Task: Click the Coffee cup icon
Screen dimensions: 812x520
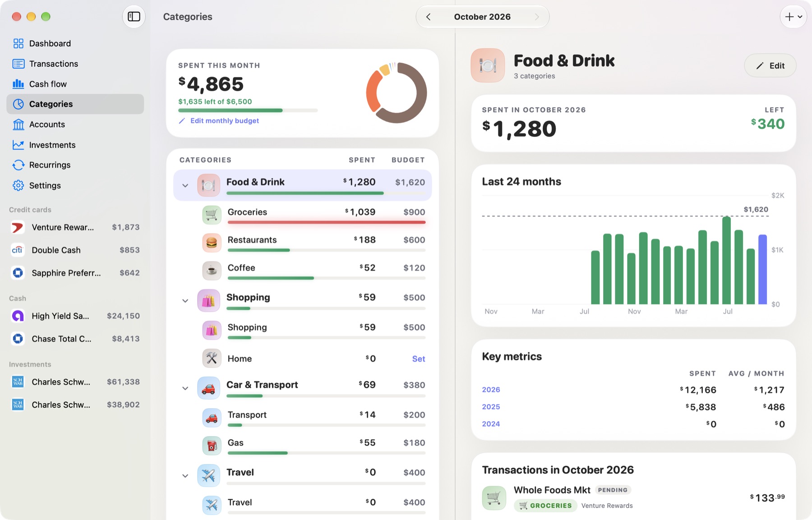Action: [212, 271]
